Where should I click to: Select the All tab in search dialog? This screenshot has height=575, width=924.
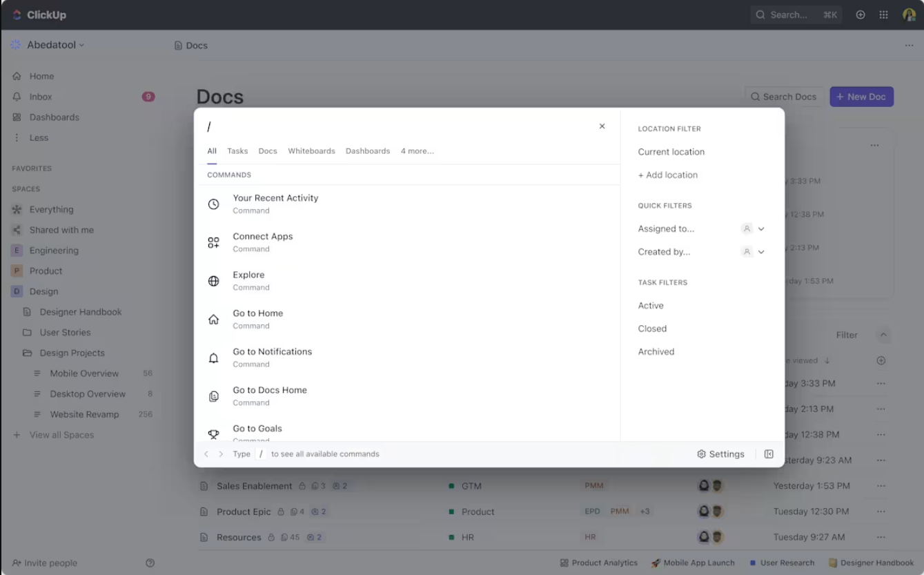tap(212, 151)
